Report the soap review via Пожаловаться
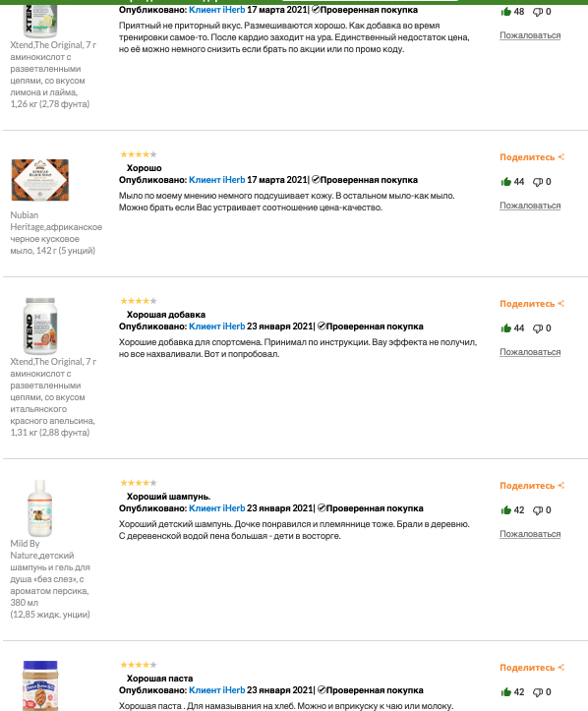 click(x=530, y=206)
